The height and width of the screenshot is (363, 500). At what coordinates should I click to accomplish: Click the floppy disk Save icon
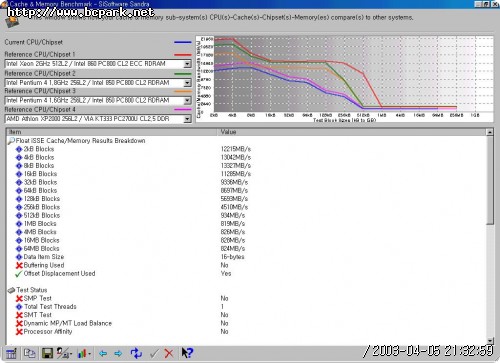click(47, 353)
